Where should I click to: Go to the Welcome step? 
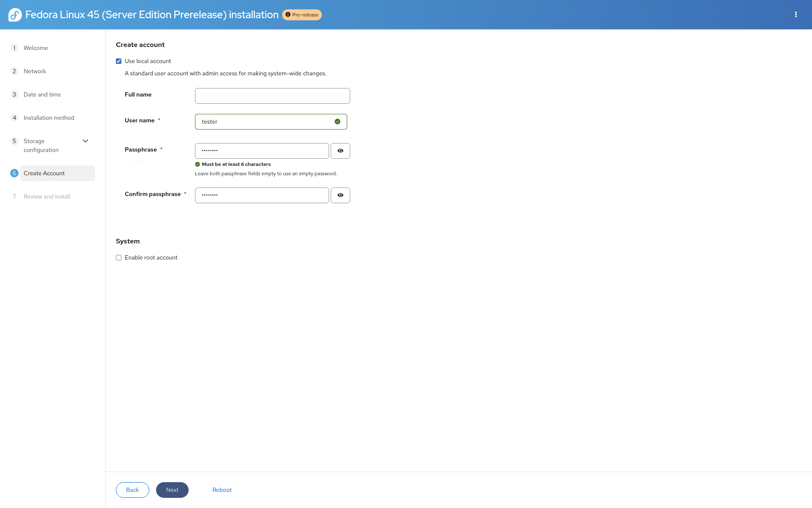tap(36, 48)
